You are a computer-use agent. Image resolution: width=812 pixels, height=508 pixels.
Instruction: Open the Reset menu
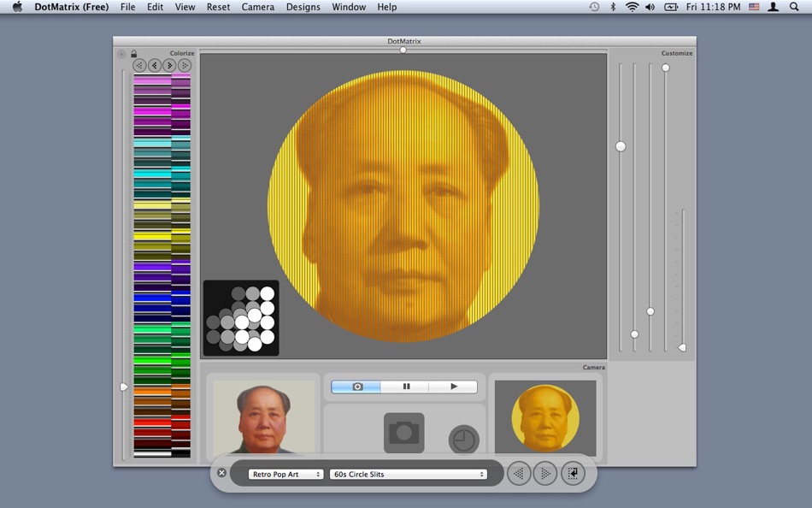(x=218, y=7)
